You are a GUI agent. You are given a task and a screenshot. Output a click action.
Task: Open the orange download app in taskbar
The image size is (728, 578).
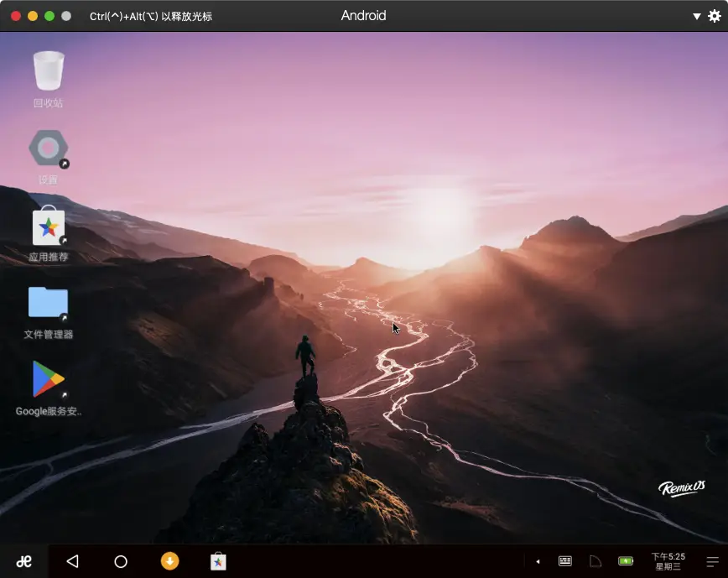[x=170, y=561]
